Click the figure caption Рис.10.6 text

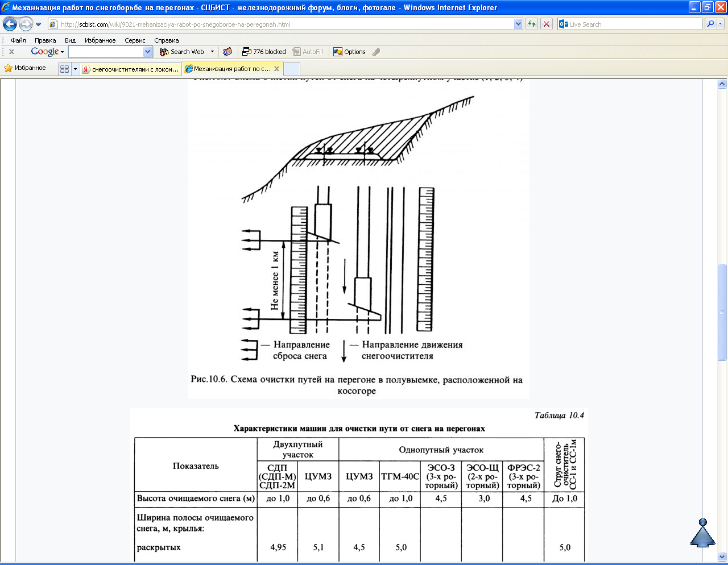[x=357, y=385]
